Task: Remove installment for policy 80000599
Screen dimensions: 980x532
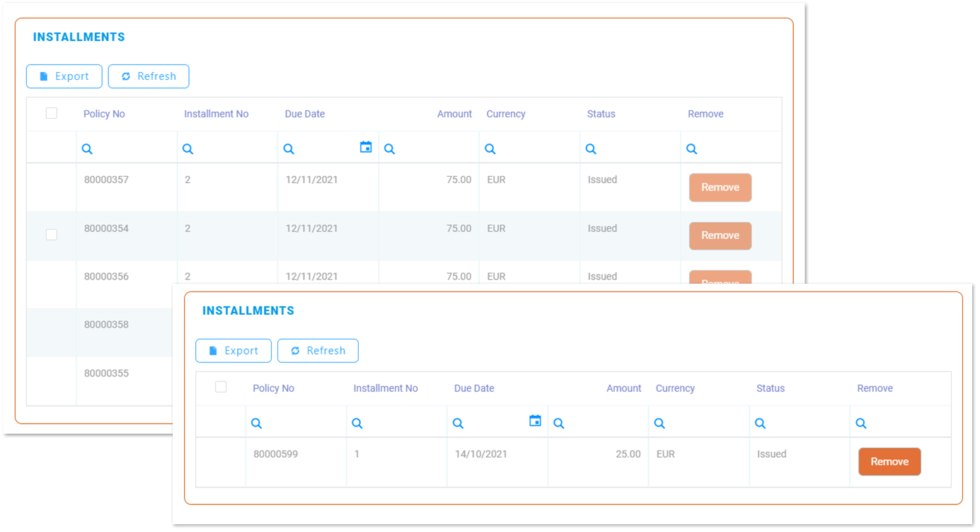Action: pos(889,462)
